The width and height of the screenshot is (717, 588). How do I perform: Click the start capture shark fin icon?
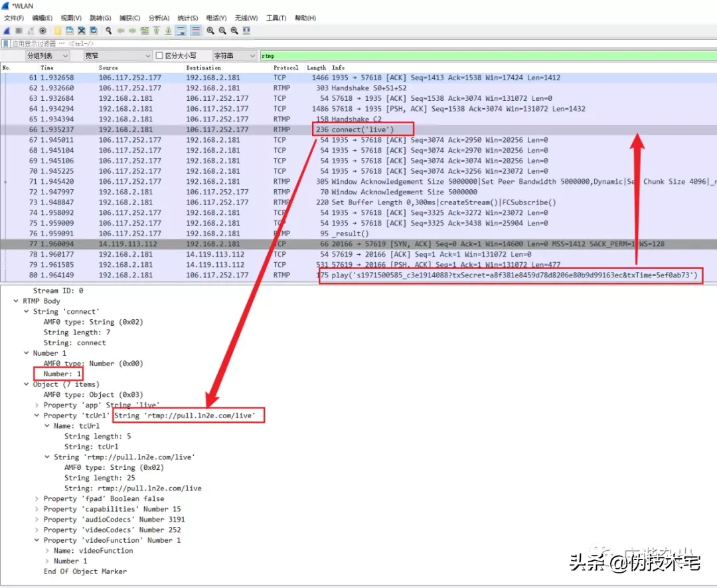(7, 31)
